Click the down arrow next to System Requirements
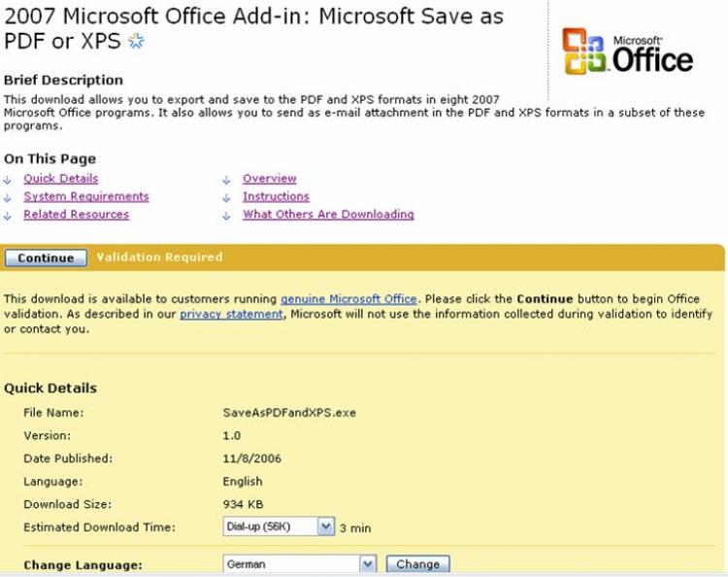 [9, 197]
